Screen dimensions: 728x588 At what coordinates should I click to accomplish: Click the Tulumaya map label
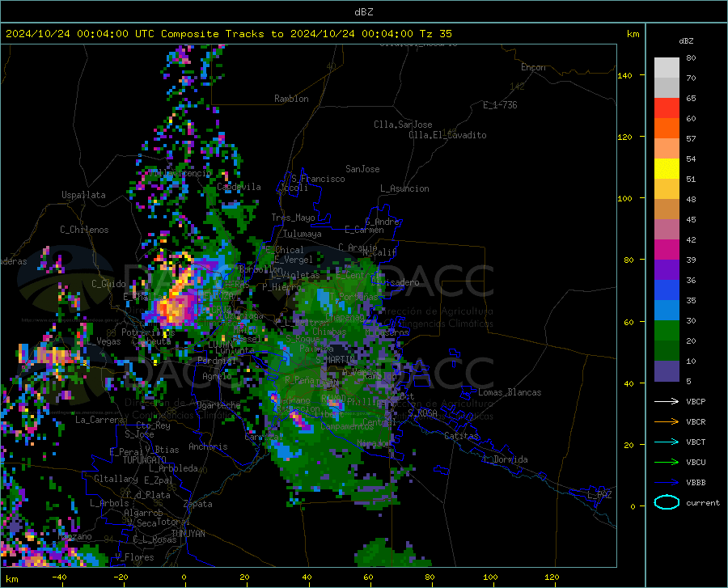[x=303, y=234]
